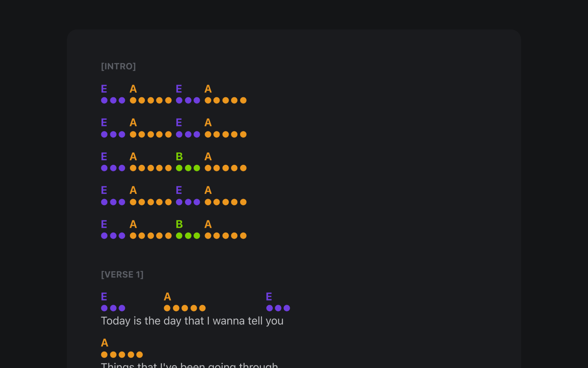Viewport: 588px width, 368px height.
Task: Click the orange dots under verse A chord above "day that"
Action: pos(185,308)
